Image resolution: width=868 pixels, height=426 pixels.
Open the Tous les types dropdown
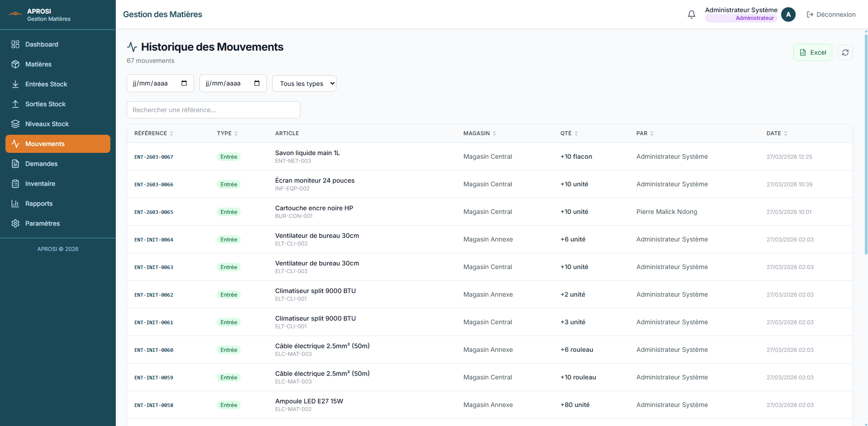(x=304, y=83)
